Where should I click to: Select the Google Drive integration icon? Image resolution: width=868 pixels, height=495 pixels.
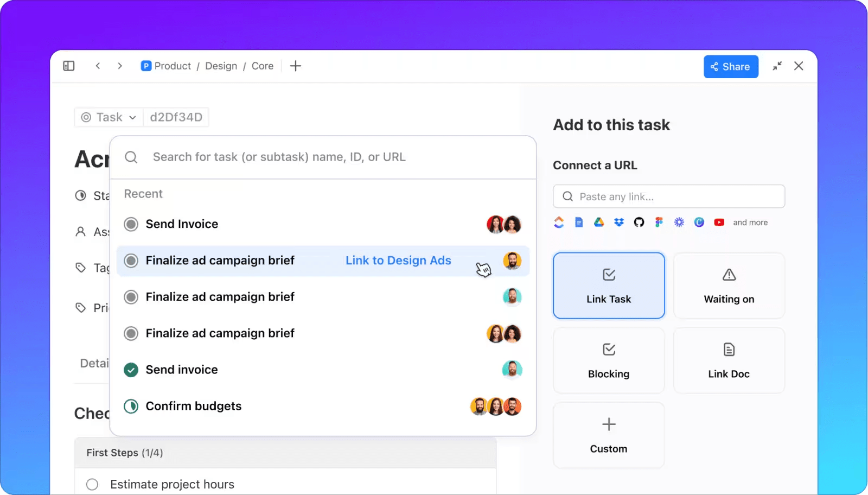click(598, 222)
